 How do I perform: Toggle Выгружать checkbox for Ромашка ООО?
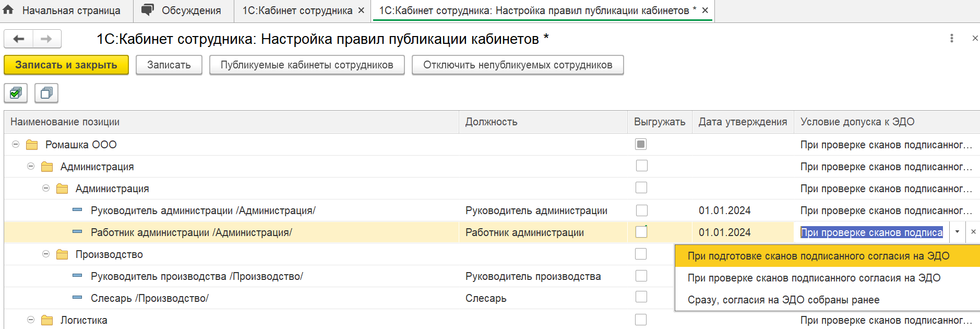click(x=641, y=144)
